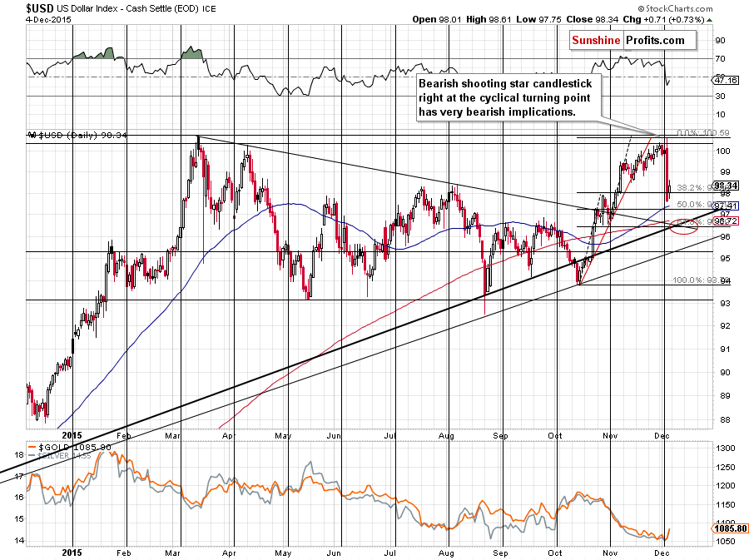Click the orange 1085.80 gold price tag
The height and width of the screenshot is (560, 749).
pyautogui.click(x=730, y=528)
